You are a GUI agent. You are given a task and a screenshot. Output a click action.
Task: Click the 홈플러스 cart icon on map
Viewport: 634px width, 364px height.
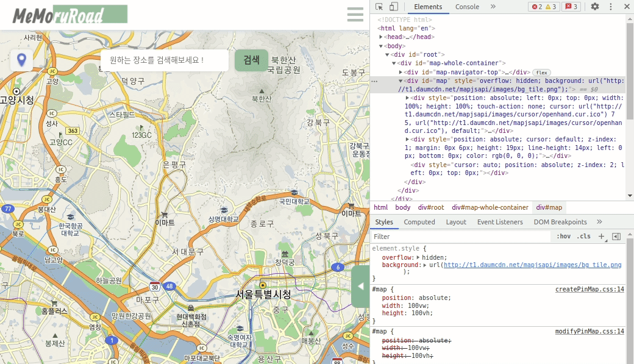pyautogui.click(x=54, y=303)
